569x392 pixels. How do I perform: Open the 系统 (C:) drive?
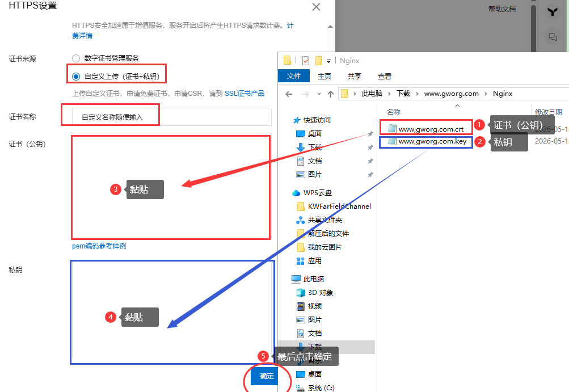coord(321,387)
